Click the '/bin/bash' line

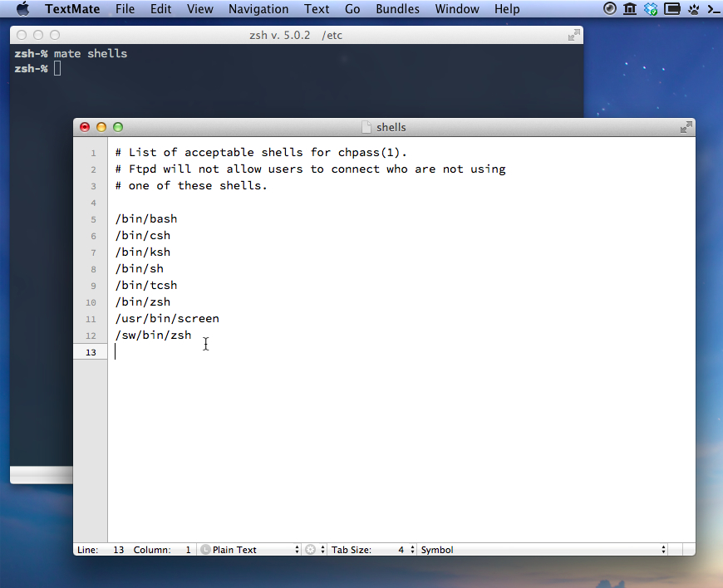click(x=146, y=218)
